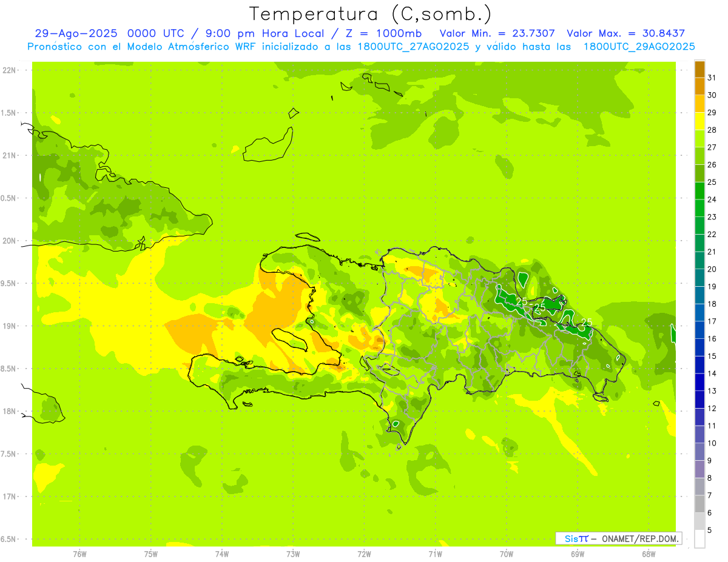Click the legend swatch between 30 and 31
This screenshot has width=728, height=562.
click(699, 87)
